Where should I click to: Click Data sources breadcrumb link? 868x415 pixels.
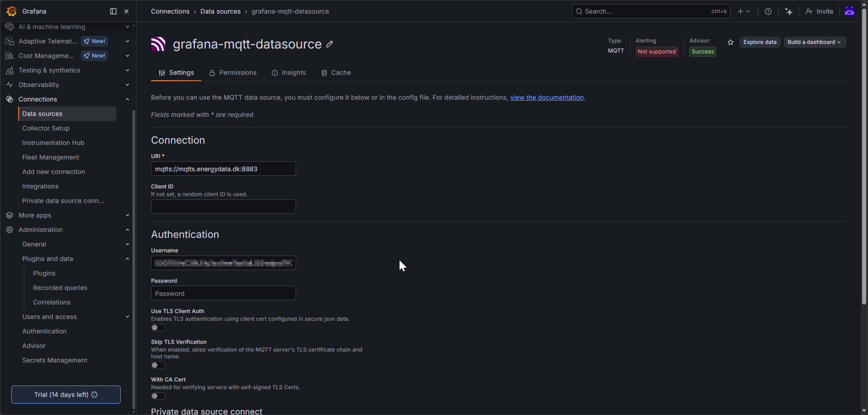coord(220,11)
